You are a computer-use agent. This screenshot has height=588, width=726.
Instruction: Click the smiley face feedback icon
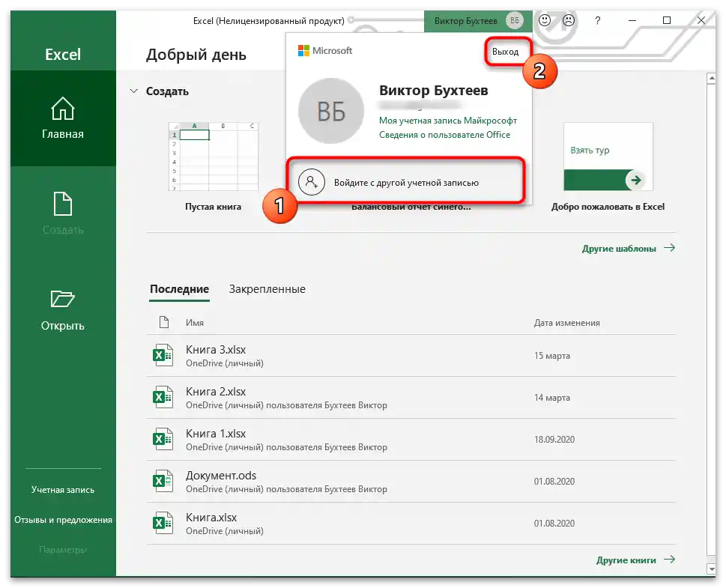click(545, 20)
